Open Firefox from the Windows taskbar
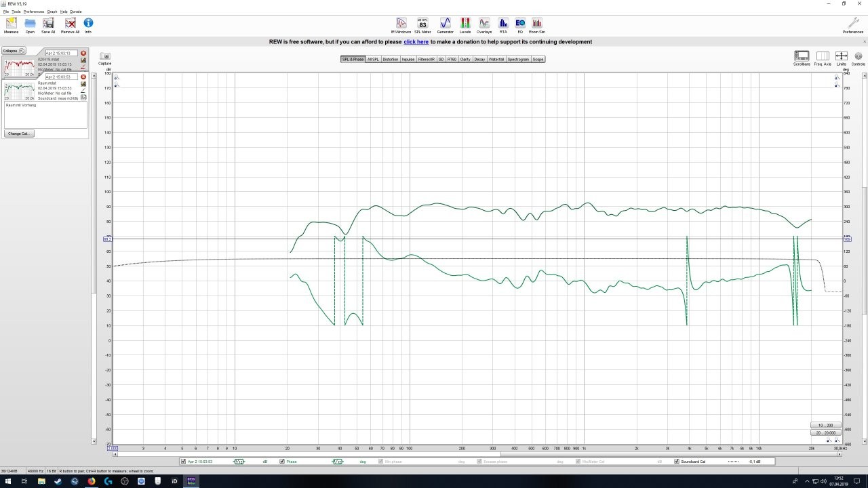The height and width of the screenshot is (488, 868). pyautogui.click(x=92, y=481)
